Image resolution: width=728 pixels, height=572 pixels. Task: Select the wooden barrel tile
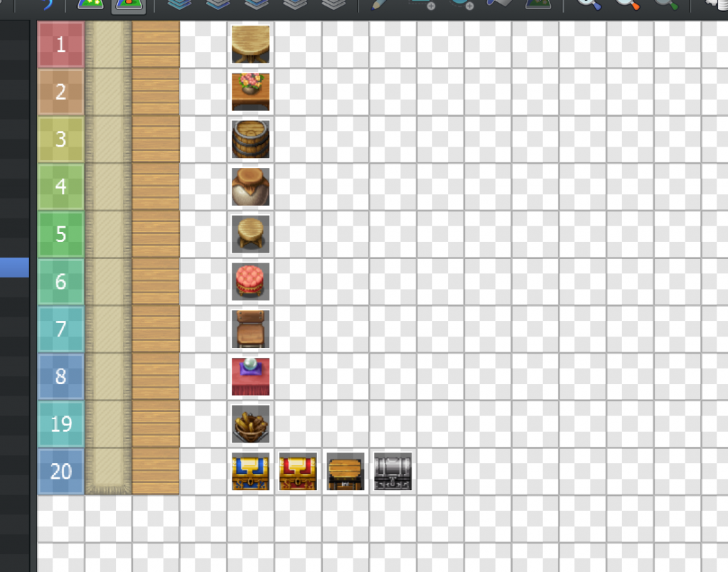pos(250,139)
